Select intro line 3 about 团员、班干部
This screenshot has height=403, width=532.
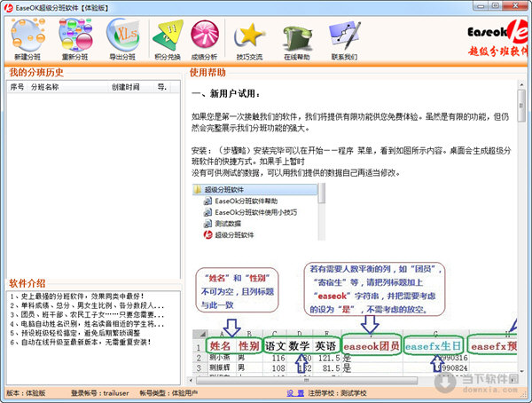[x=87, y=314]
